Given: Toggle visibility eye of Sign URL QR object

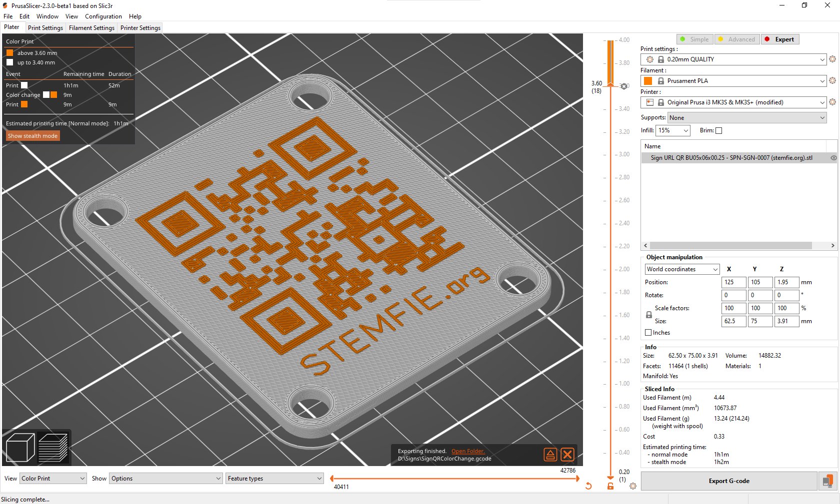Looking at the screenshot, I should point(833,158).
